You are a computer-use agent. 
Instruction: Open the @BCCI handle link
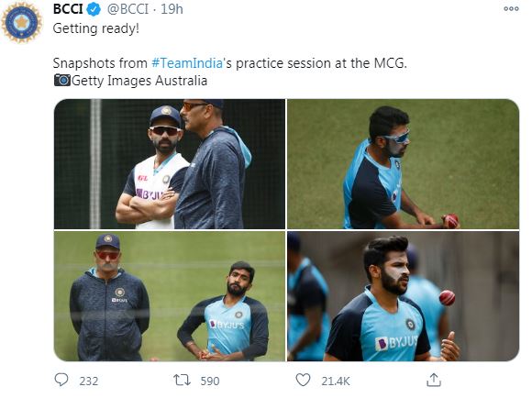pos(128,9)
